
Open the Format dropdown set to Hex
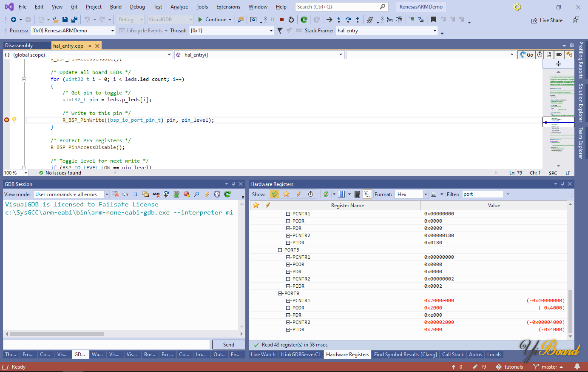click(x=412, y=195)
